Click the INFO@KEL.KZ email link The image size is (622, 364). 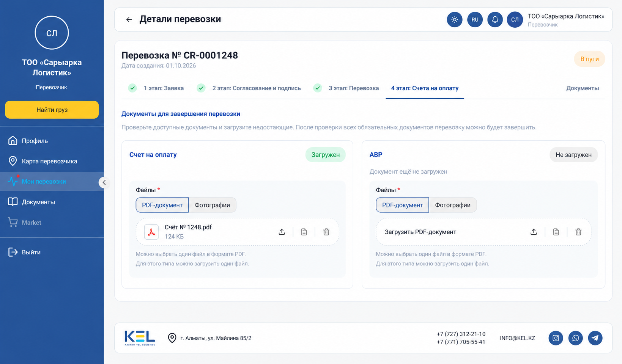coord(517,338)
